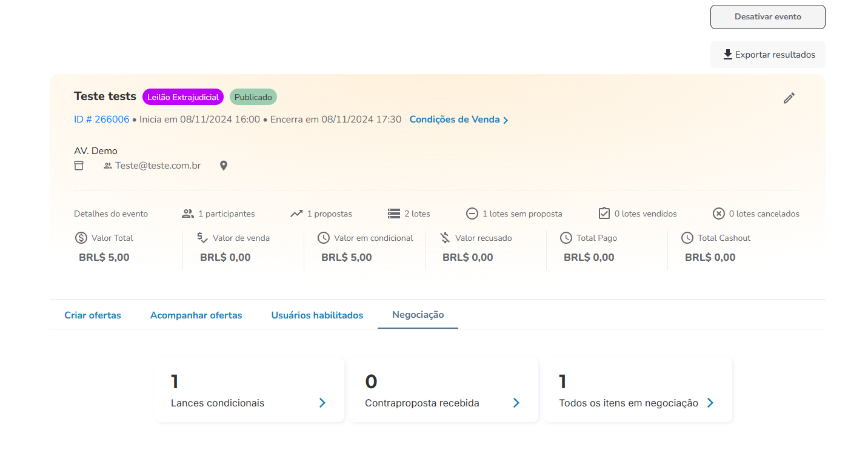Click BRL$ 0,00 under Valor de venda

point(225,257)
